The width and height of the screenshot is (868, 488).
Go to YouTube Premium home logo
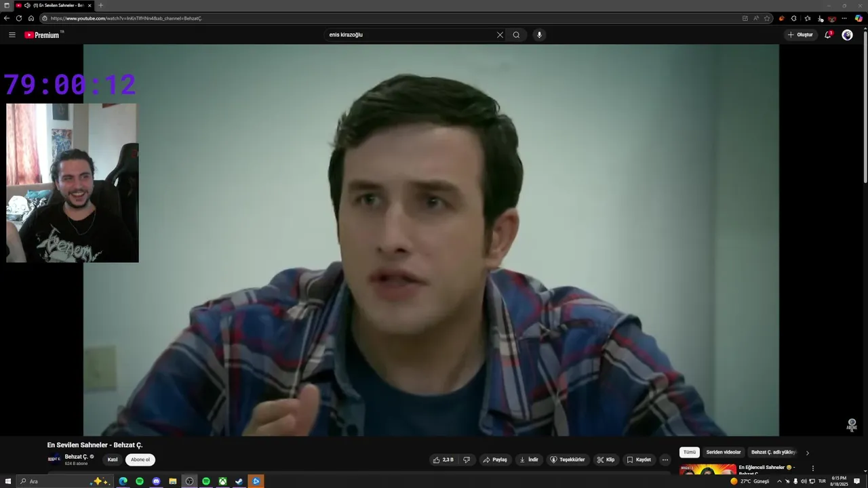coord(42,35)
